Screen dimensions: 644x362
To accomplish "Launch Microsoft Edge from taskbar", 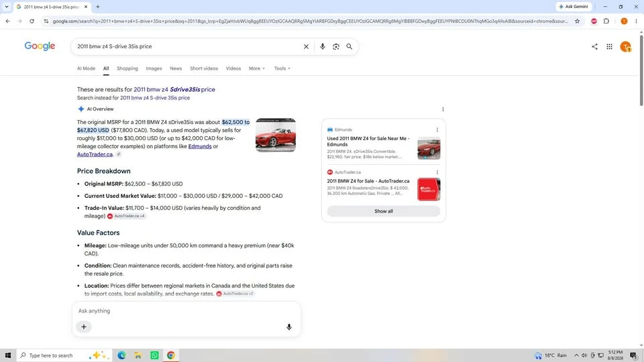I will click(x=121, y=355).
